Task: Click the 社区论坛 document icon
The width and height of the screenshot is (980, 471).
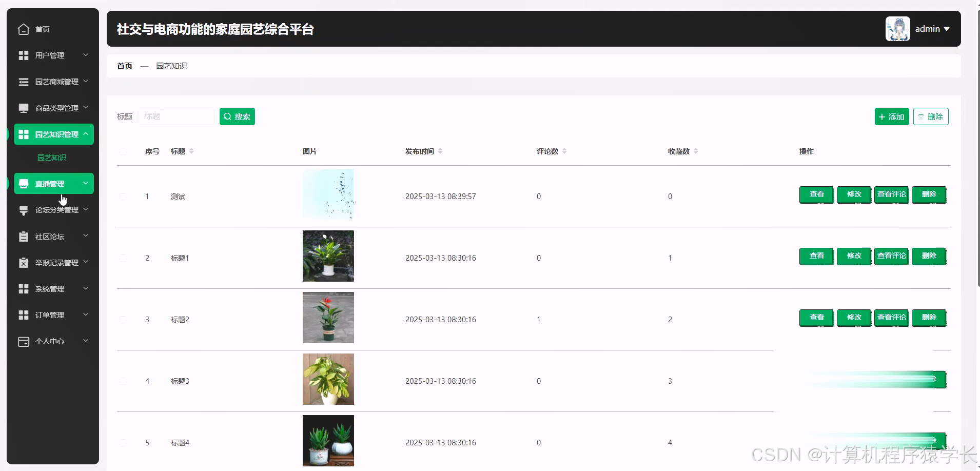Action: click(23, 236)
